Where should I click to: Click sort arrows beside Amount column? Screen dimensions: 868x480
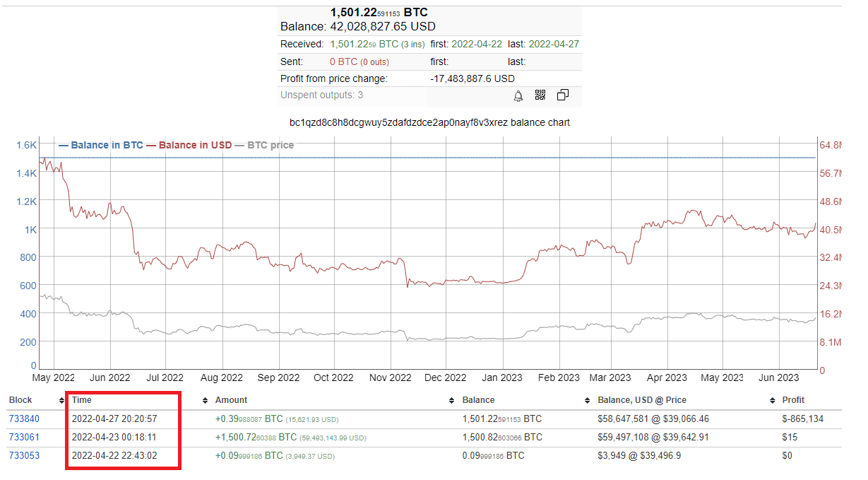coord(452,401)
